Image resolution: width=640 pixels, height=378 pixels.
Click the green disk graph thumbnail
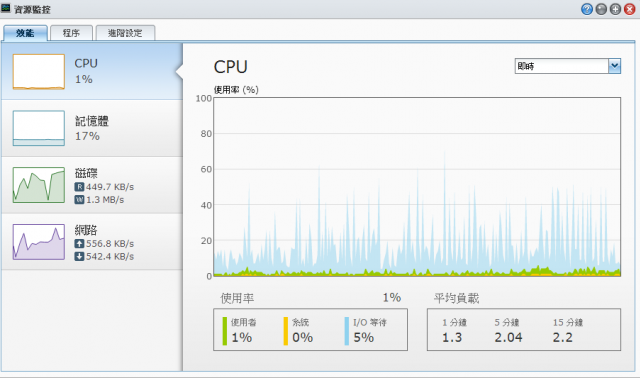[x=39, y=185]
